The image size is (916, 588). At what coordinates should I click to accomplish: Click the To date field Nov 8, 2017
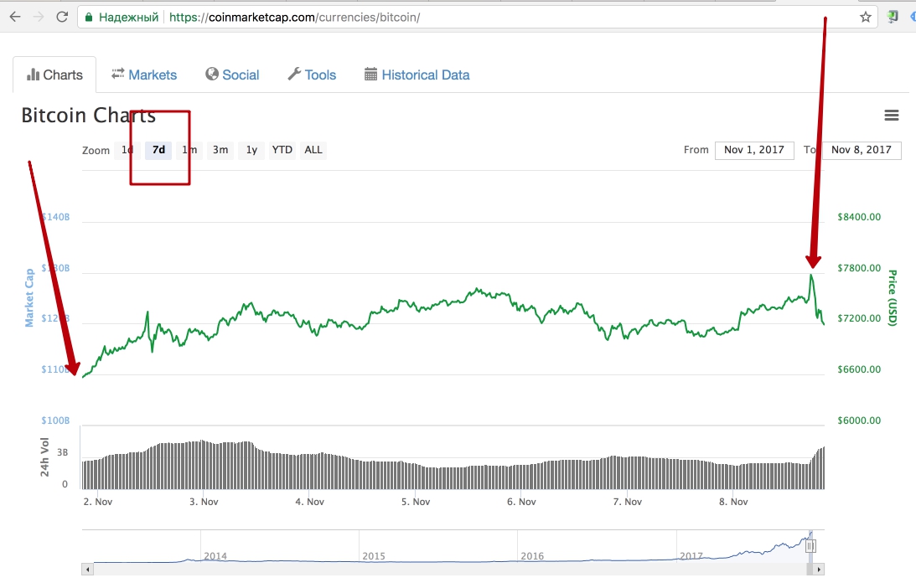point(862,150)
